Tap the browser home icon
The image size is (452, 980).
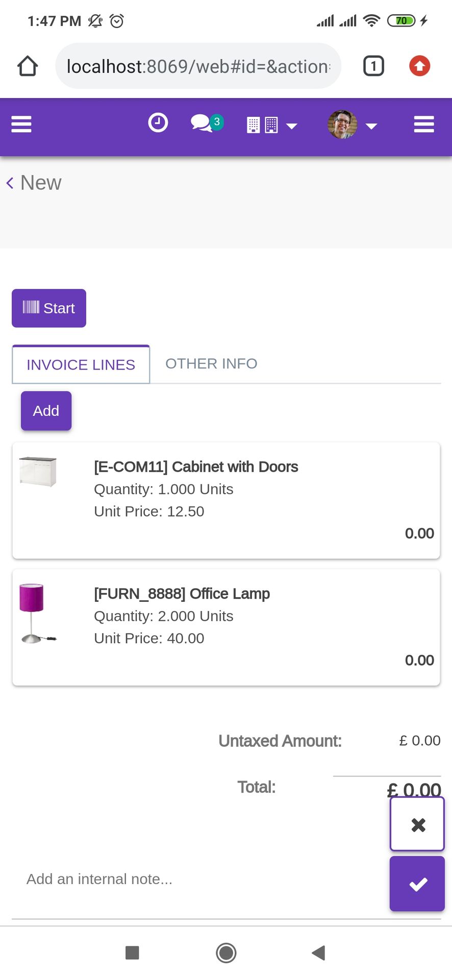(x=28, y=66)
